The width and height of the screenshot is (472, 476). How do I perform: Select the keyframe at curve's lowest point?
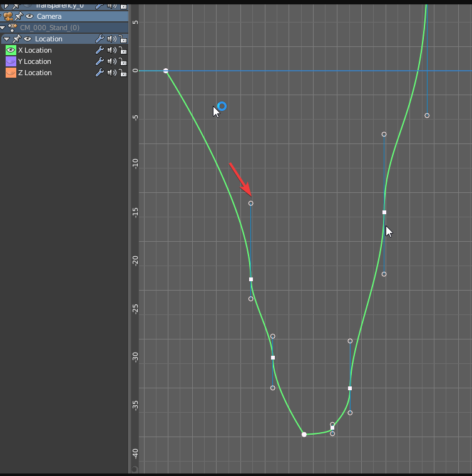pos(304,434)
